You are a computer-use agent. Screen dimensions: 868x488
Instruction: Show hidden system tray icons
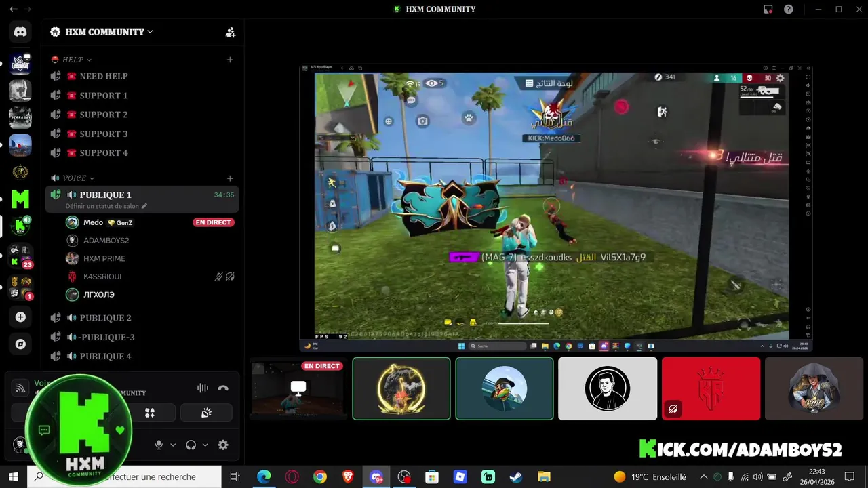(x=704, y=477)
